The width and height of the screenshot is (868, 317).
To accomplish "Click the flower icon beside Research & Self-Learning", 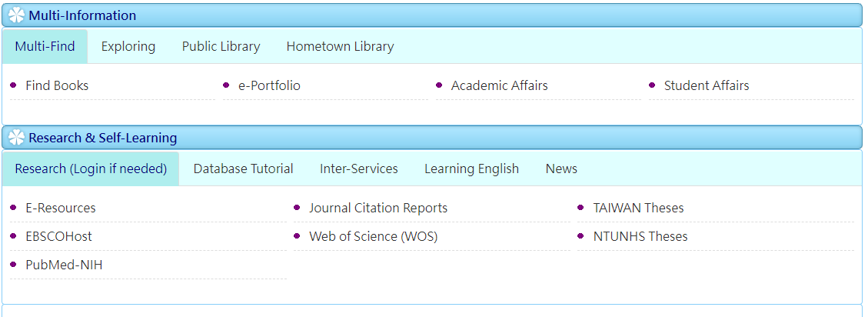I will (17, 138).
